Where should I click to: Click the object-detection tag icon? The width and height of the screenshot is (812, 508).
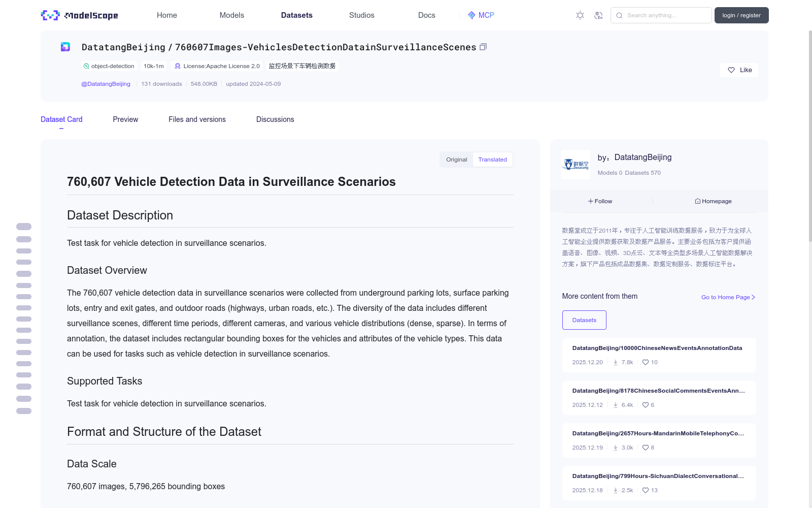(86, 66)
